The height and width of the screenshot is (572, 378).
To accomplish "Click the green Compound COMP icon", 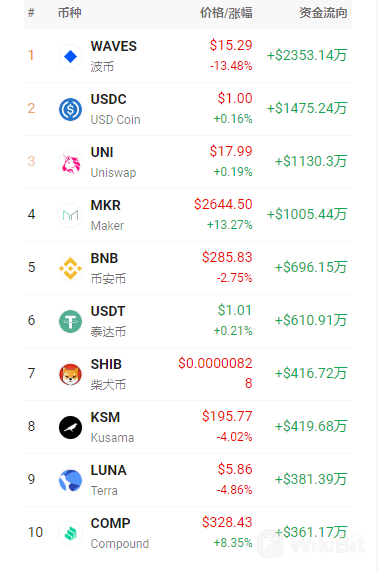I will [70, 533].
